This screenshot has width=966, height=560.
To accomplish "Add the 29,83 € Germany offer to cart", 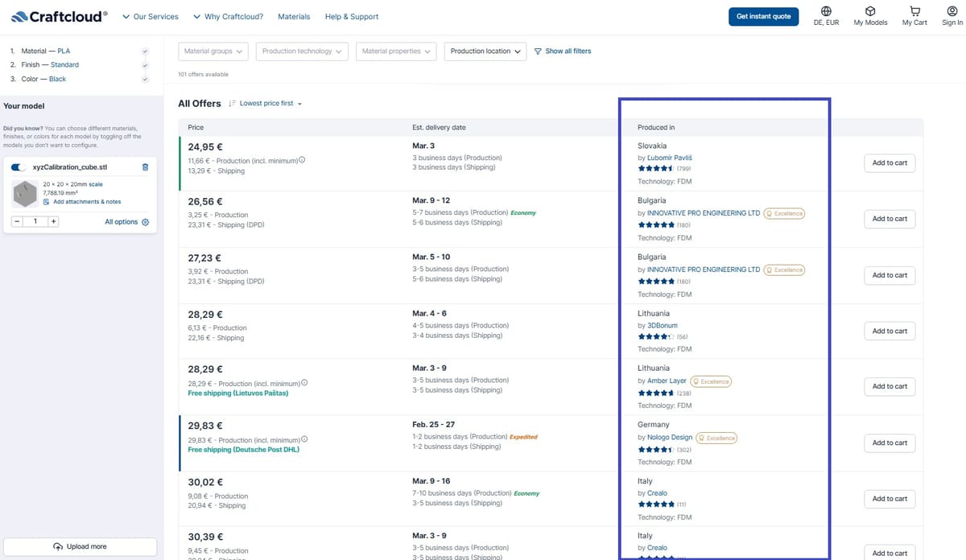I will tap(890, 443).
